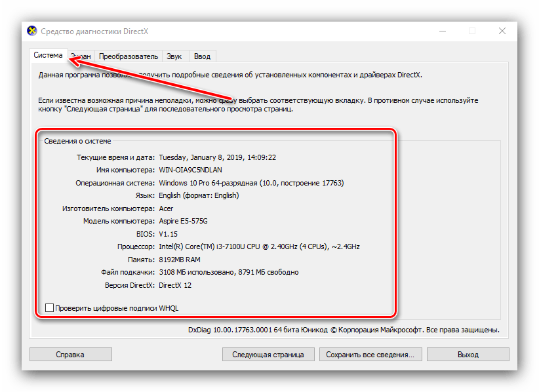
Task: Click Сохранить все сведения button
Action: 370,355
